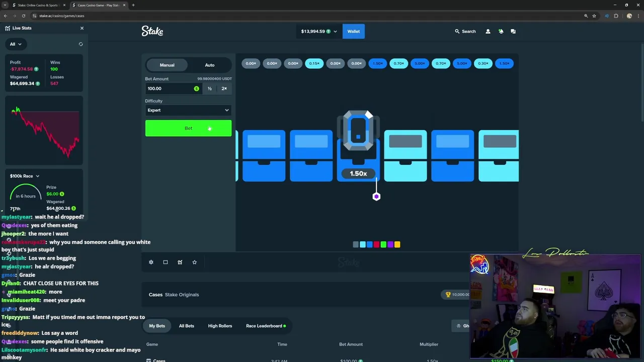
Task: Click the browser address bar
Action: coord(302,16)
